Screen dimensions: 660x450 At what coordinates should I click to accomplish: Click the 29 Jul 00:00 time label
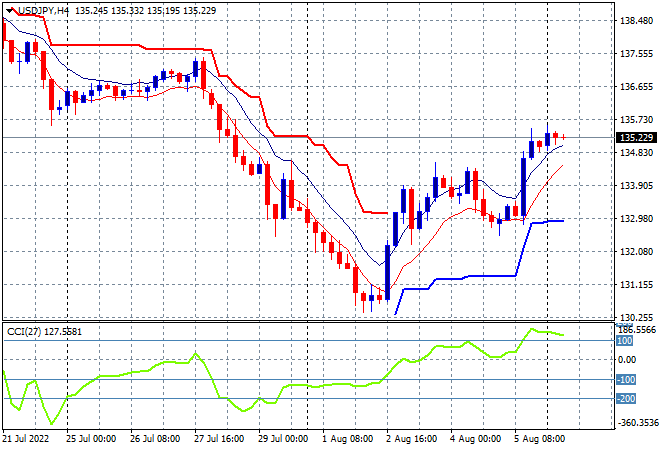[283, 439]
